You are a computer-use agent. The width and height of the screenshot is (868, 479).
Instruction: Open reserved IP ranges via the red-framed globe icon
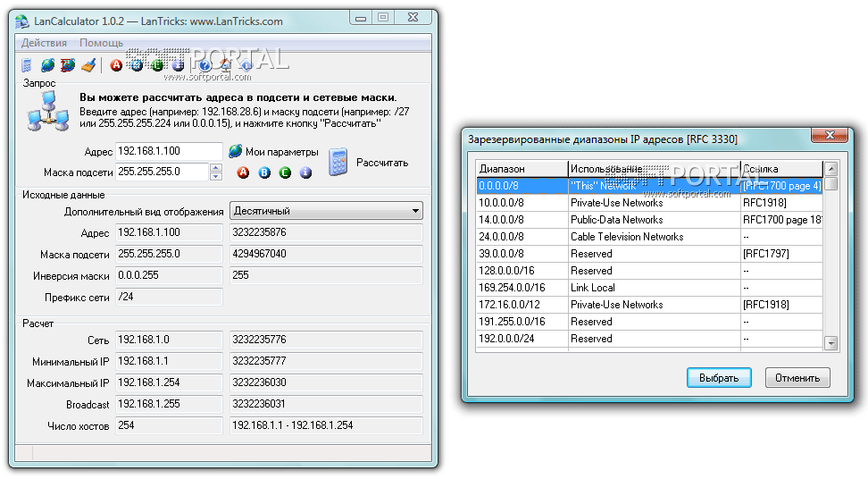(68, 65)
